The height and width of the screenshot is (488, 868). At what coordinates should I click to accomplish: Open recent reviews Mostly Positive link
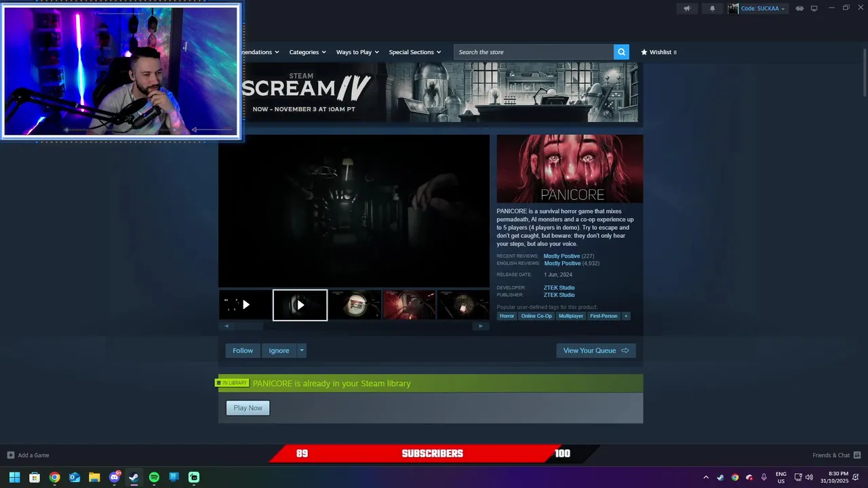click(561, 256)
